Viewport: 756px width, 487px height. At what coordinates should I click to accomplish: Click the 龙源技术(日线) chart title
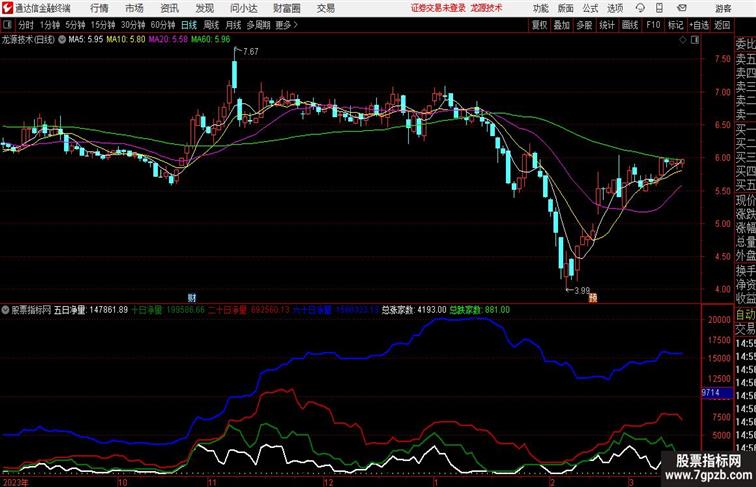(28, 40)
